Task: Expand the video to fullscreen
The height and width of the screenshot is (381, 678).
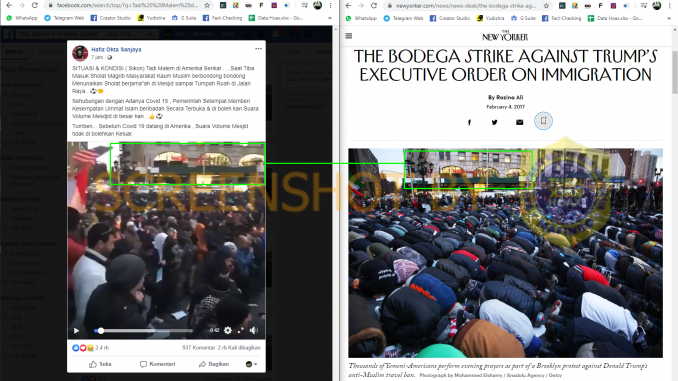Action: coord(240,330)
